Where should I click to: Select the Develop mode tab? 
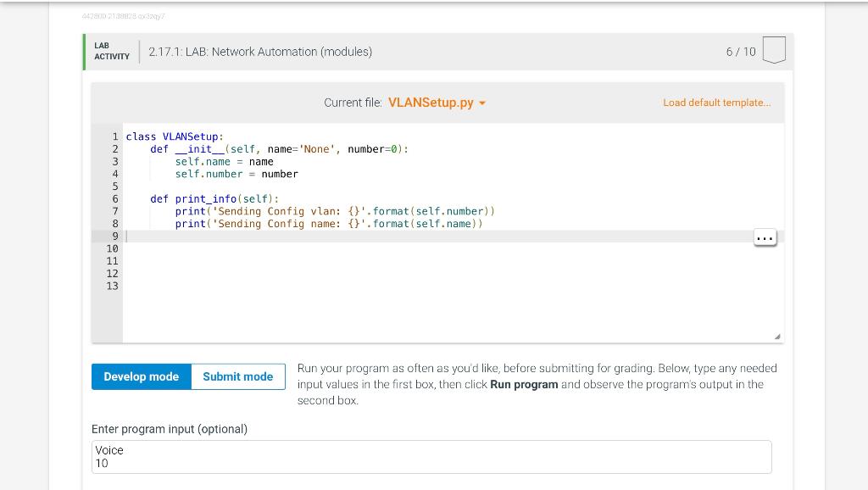pyautogui.click(x=142, y=376)
